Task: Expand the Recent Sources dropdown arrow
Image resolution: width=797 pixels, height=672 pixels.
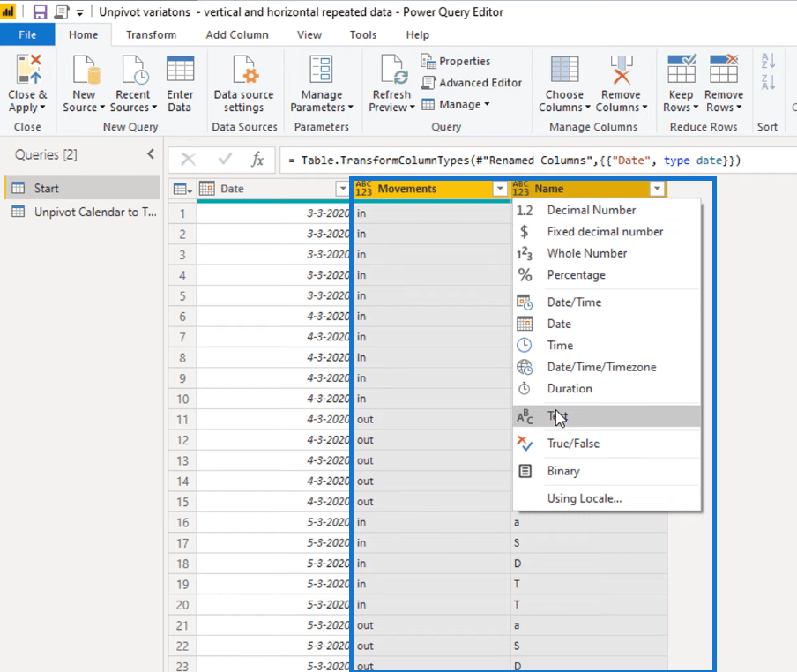Action: pos(154,108)
